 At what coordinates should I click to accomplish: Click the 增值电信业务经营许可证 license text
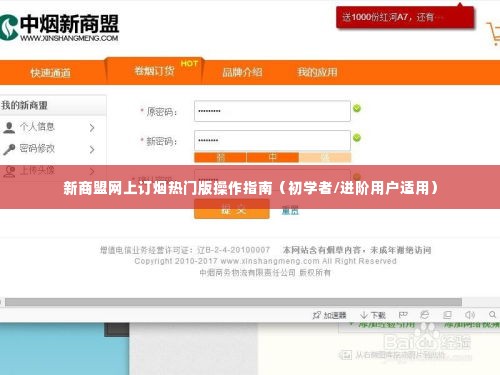185,250
